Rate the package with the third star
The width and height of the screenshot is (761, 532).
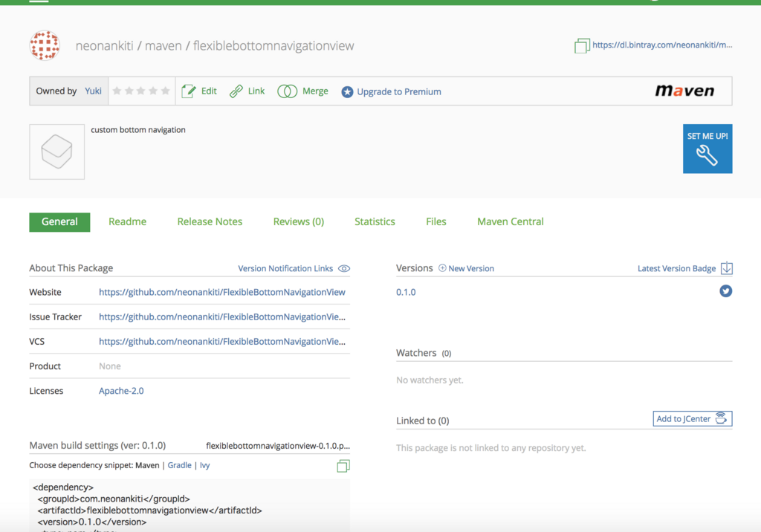point(140,91)
